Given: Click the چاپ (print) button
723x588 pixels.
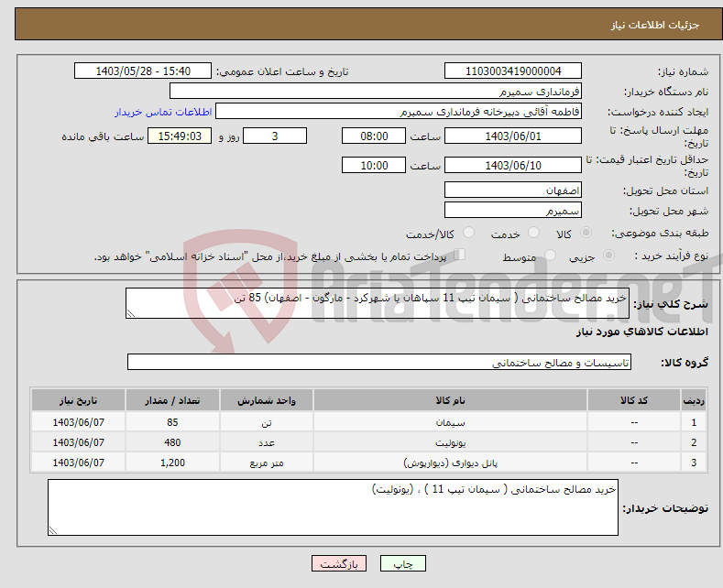Looking at the screenshot, I should click(x=402, y=563).
